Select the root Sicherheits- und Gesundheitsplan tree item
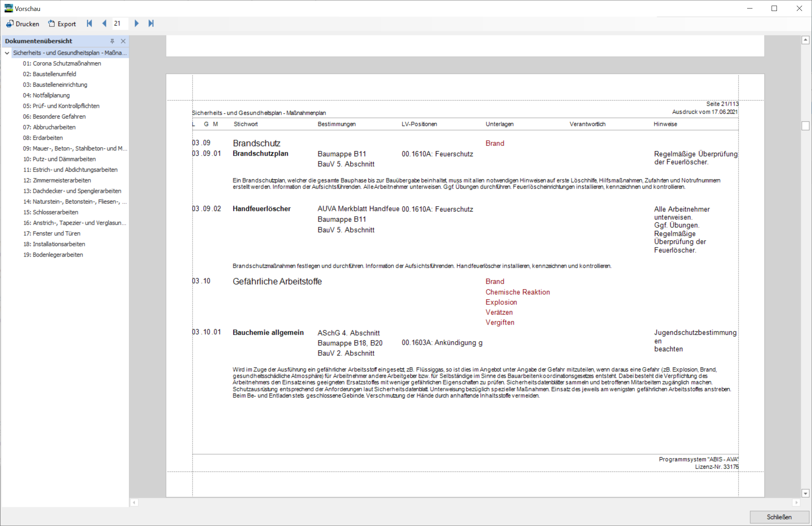Image resolution: width=812 pixels, height=526 pixels. pyautogui.click(x=70, y=53)
